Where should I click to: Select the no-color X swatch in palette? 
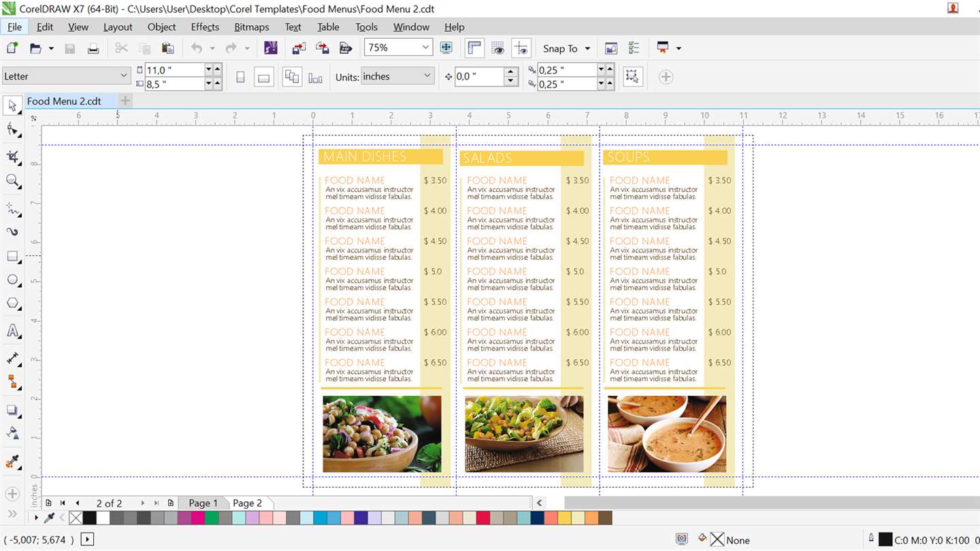tap(76, 518)
